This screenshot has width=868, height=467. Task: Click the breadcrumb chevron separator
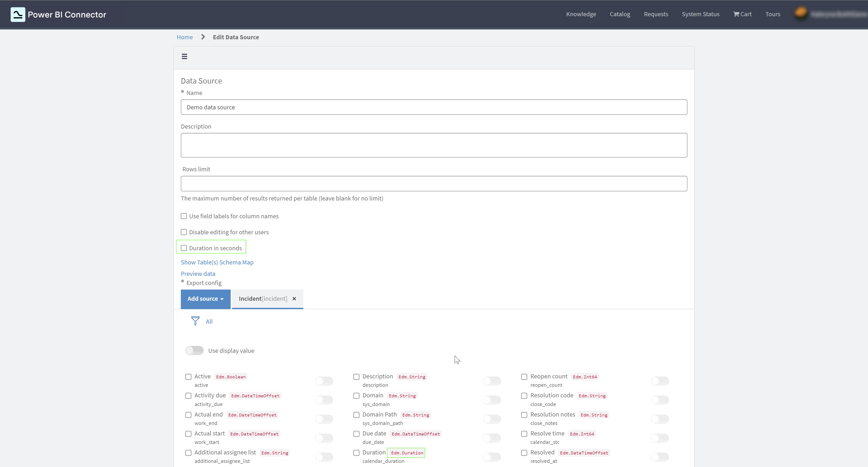tap(203, 37)
